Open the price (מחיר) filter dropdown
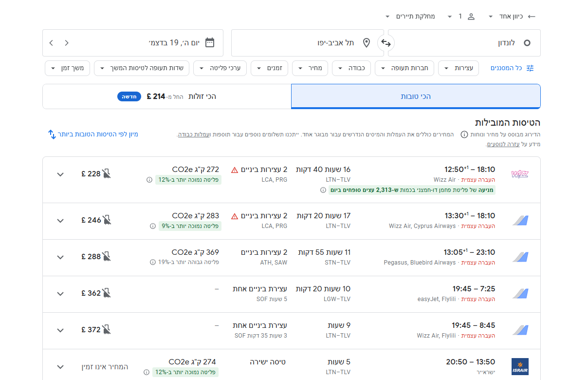 (x=310, y=68)
